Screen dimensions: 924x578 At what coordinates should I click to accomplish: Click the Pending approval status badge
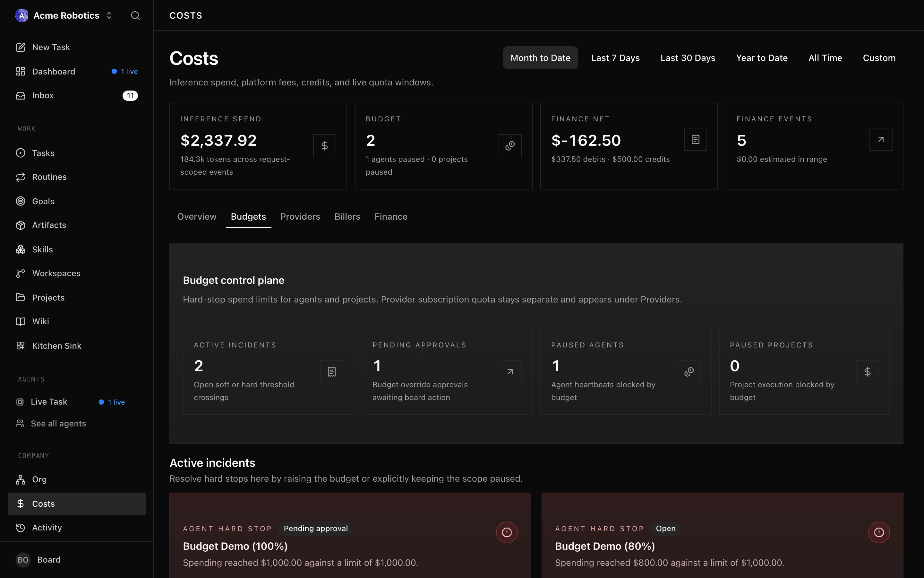pyautogui.click(x=316, y=528)
